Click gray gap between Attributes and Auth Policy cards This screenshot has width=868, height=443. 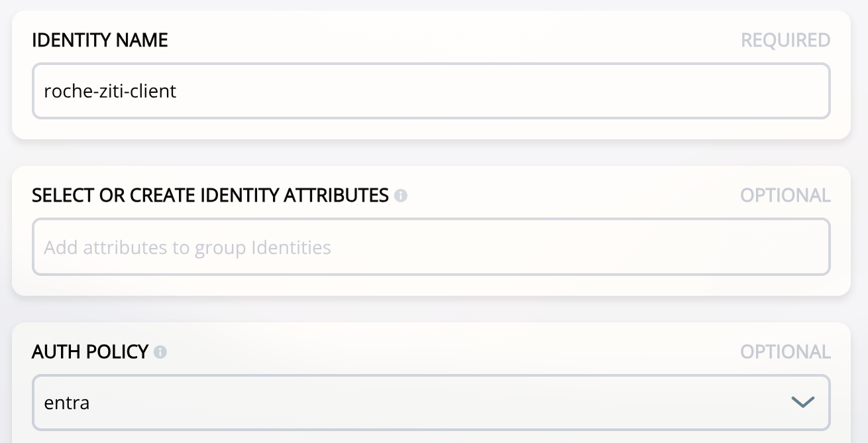pyautogui.click(x=431, y=309)
